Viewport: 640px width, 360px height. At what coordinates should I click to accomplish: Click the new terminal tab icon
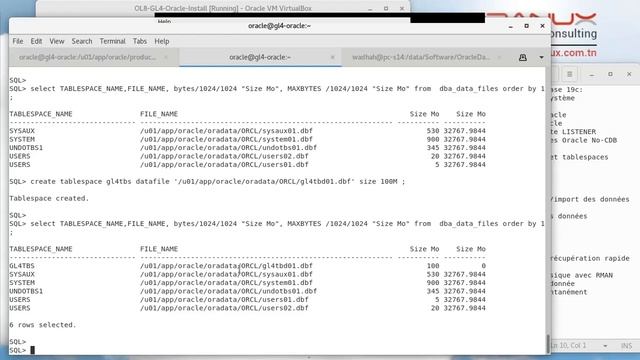tap(522, 58)
